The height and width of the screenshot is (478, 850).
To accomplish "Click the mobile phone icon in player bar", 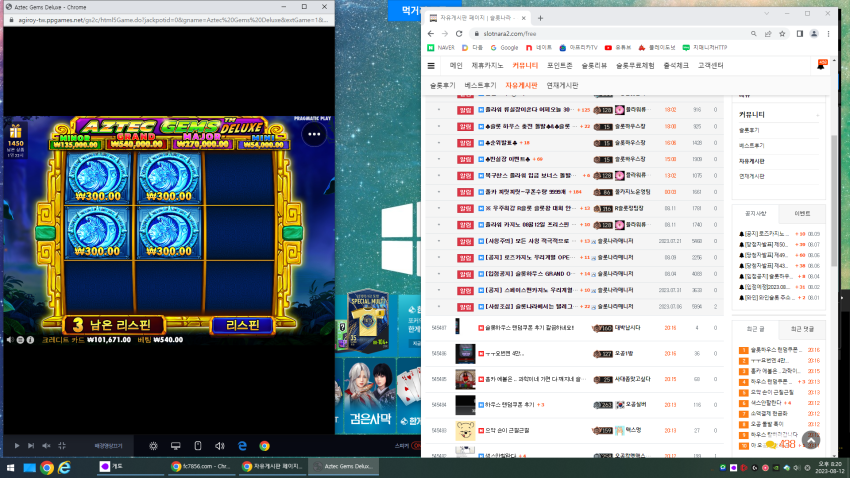I will (x=198, y=445).
